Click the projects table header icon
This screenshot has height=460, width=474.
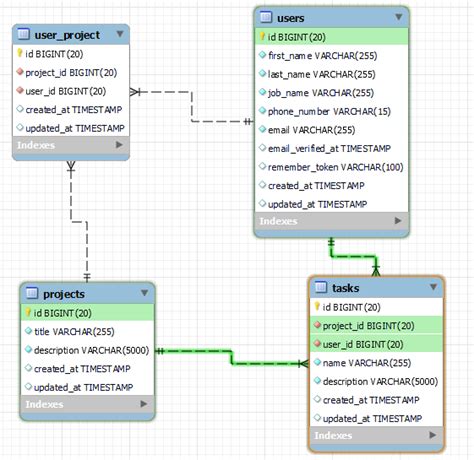click(32, 293)
